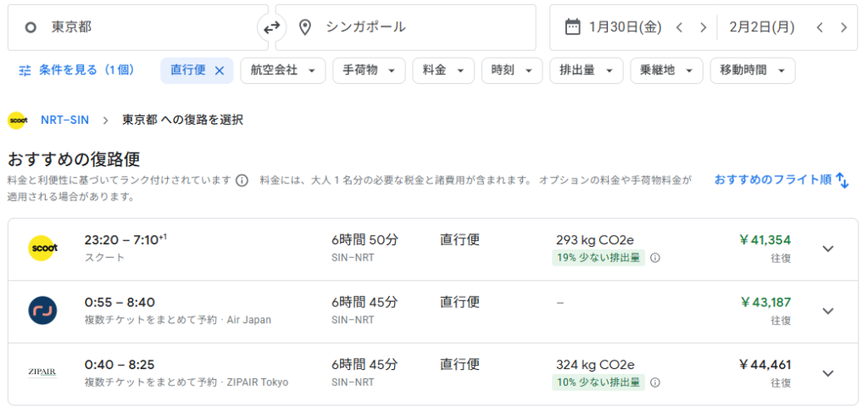Screen dimensions: 868x414
Task: Open 条件を見る (1個) filter panel
Action: (x=76, y=70)
